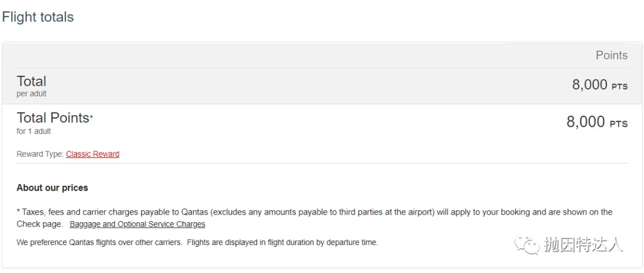Click the Points column header
The image size is (644, 273).
coord(612,55)
